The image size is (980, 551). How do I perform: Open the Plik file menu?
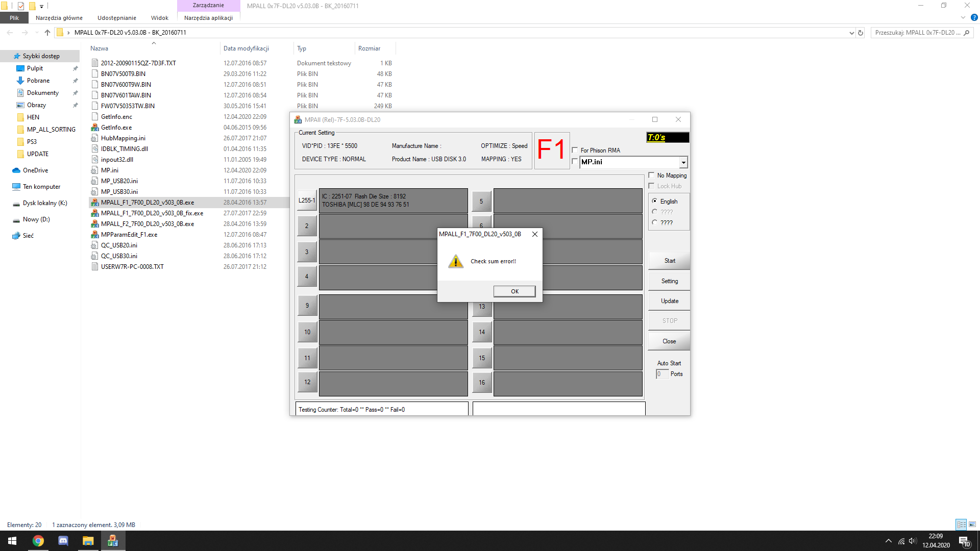14,18
